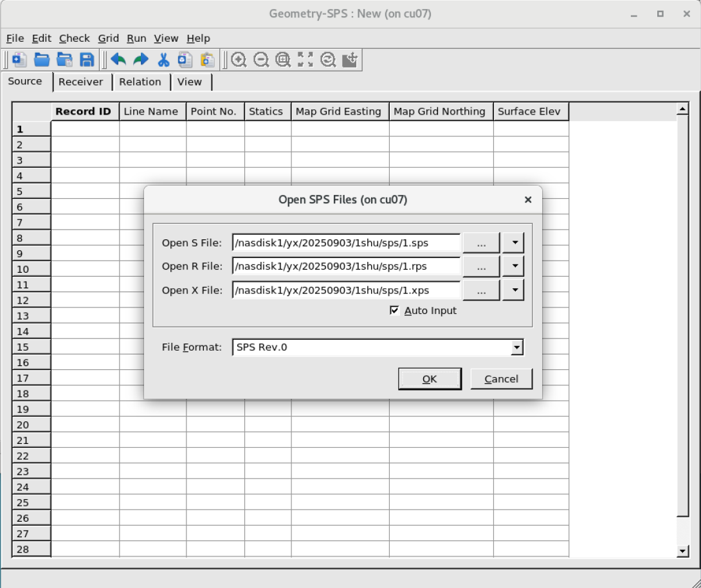This screenshot has width=701, height=588.
Task: Open the Check menu
Action: pyautogui.click(x=75, y=39)
